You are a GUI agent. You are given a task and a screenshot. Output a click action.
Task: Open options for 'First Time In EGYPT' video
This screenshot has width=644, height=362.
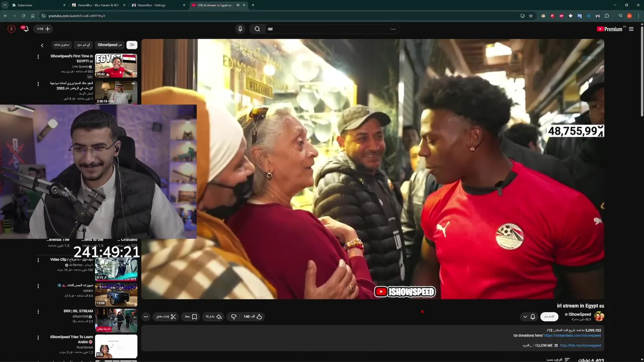[38, 57]
